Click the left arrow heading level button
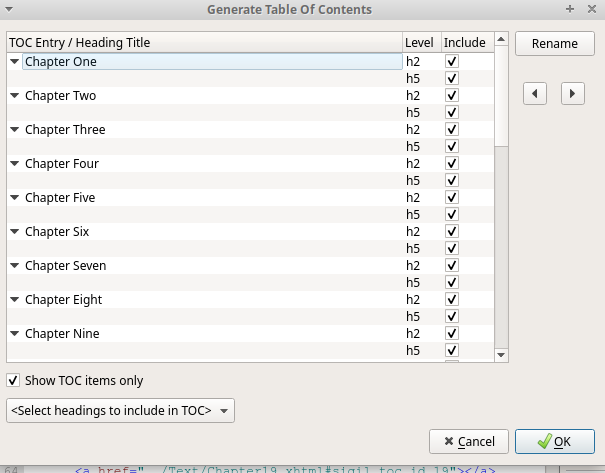 click(x=536, y=93)
